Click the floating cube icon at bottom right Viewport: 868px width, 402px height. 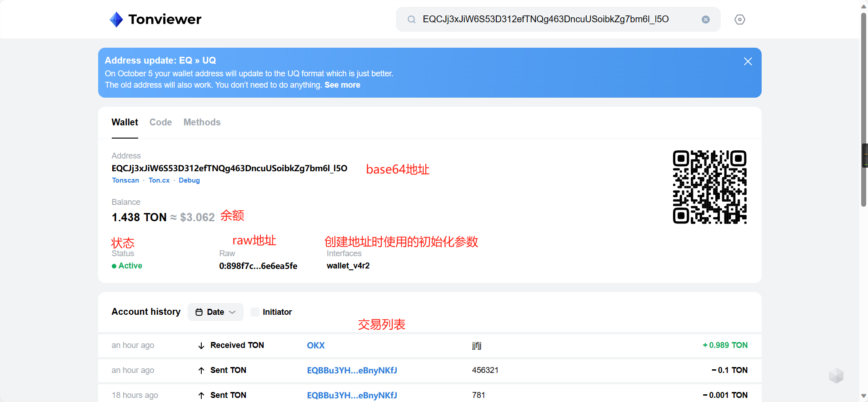pyautogui.click(x=836, y=376)
